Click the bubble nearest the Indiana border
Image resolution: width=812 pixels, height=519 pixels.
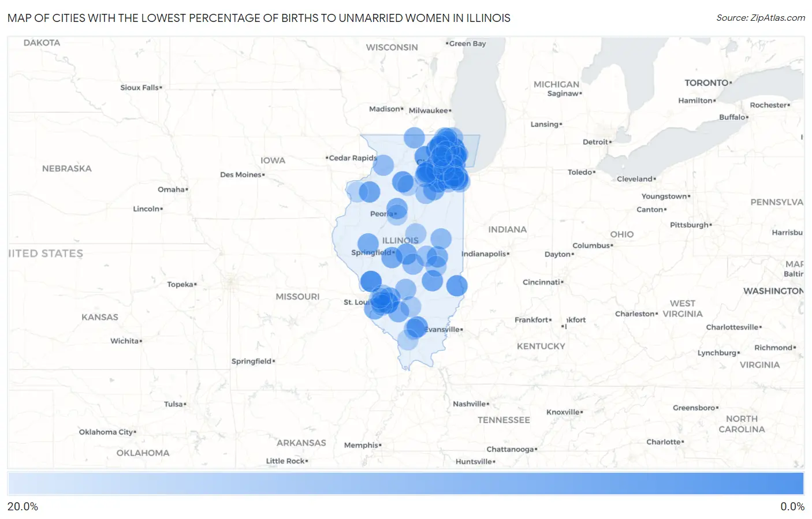456,285
